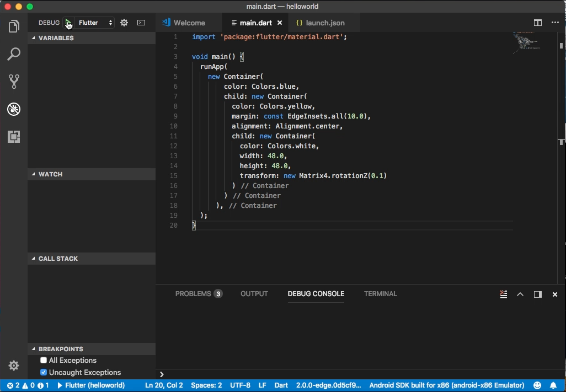566x392 pixels.
Task: Click the window's green fullscreen button
Action: (30, 7)
